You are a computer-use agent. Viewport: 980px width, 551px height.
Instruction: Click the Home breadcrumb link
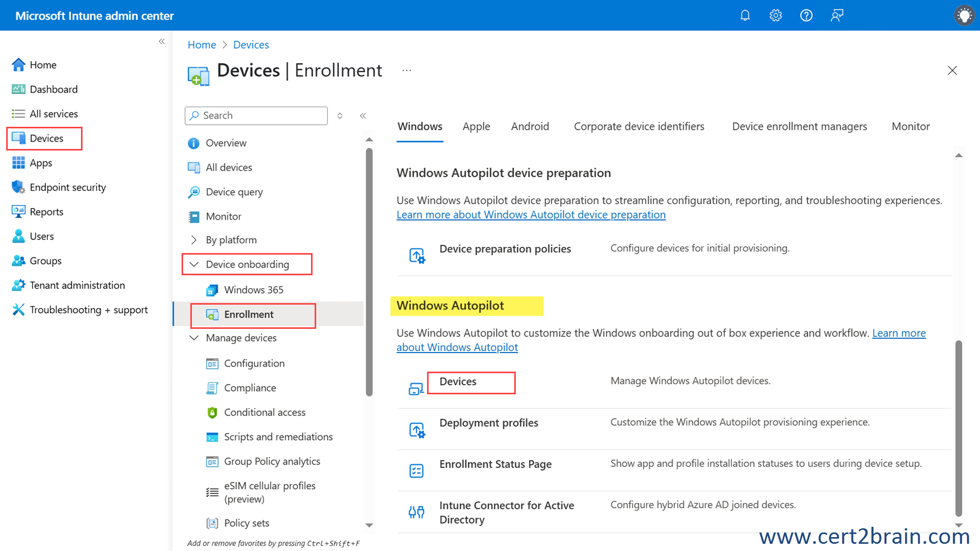tap(202, 45)
